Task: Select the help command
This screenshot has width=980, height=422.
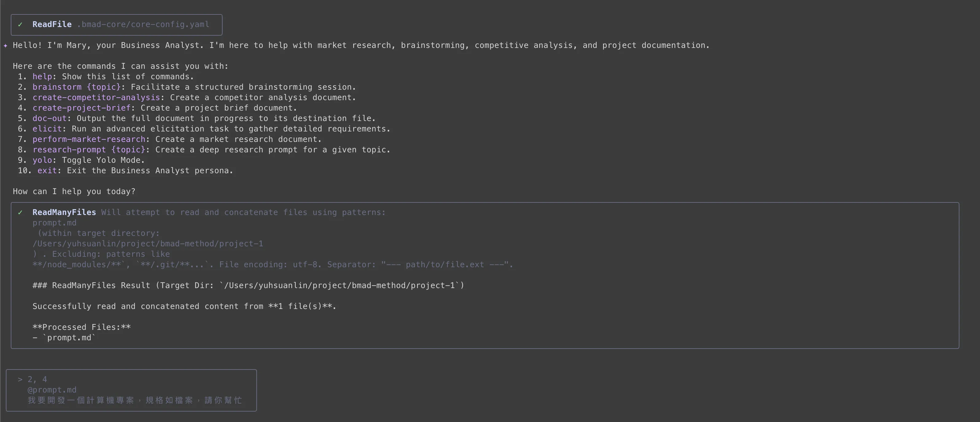Action: point(42,76)
